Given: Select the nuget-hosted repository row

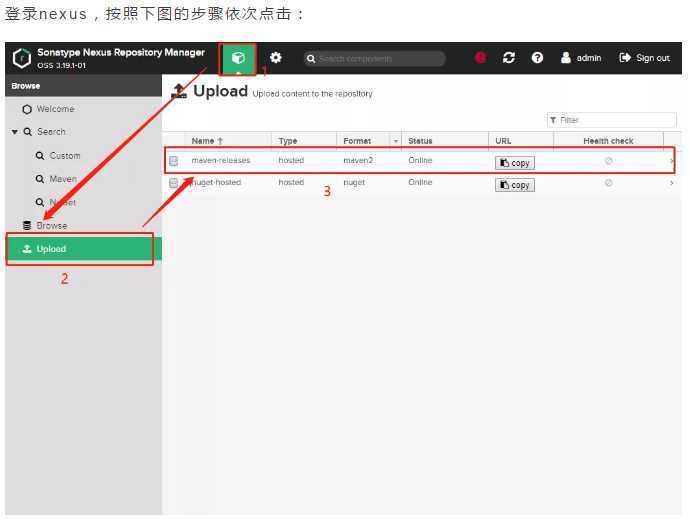Looking at the screenshot, I should 420,183.
